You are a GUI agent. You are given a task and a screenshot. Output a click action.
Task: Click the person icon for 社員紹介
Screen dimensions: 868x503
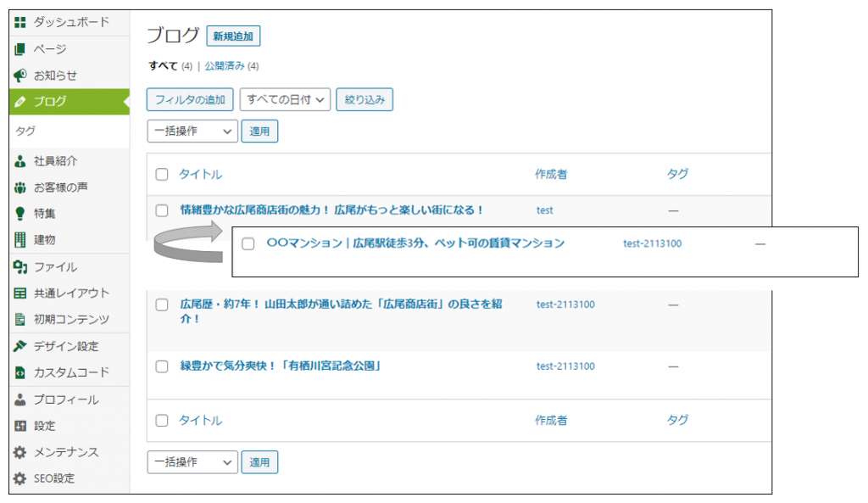click(x=20, y=161)
